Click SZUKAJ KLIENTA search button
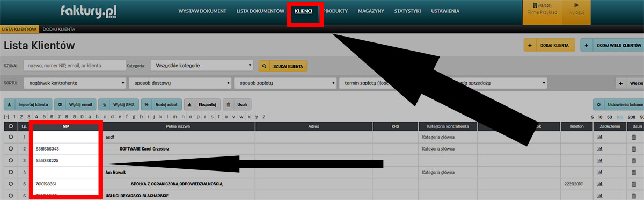644x200 pixels. point(283,66)
